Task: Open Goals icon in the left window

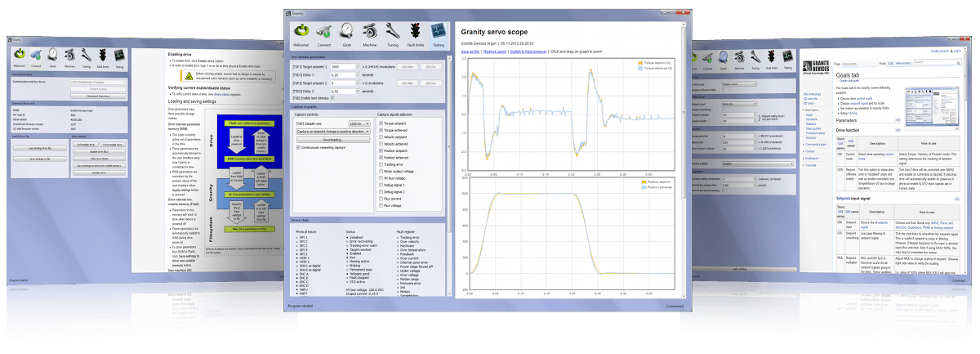Action: (x=52, y=57)
